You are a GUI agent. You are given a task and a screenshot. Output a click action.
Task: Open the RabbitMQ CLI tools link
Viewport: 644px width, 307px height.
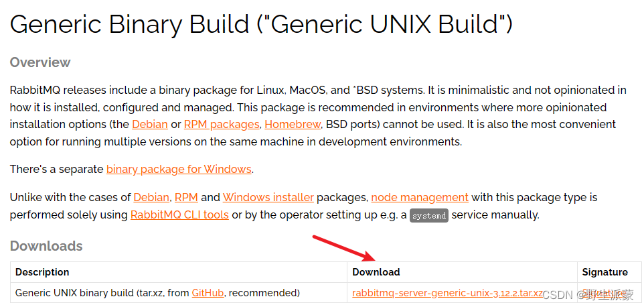(x=179, y=214)
